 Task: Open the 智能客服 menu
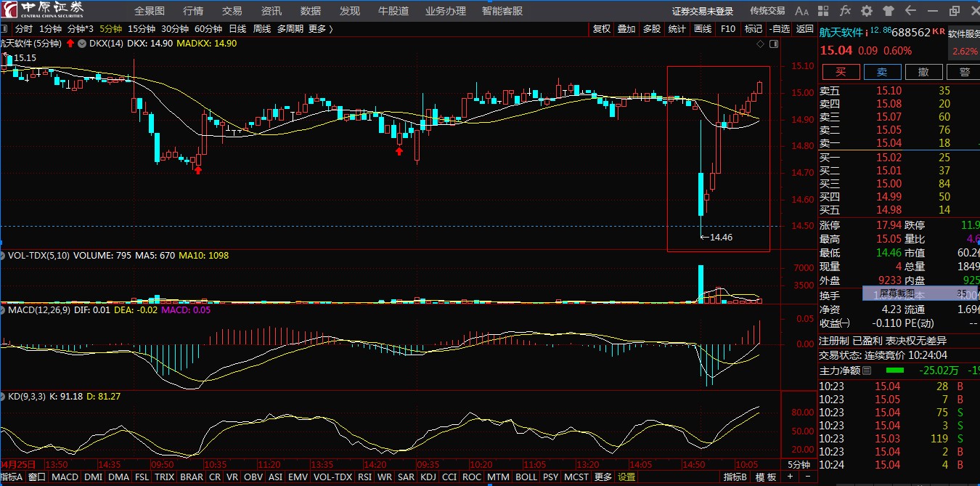pos(502,11)
